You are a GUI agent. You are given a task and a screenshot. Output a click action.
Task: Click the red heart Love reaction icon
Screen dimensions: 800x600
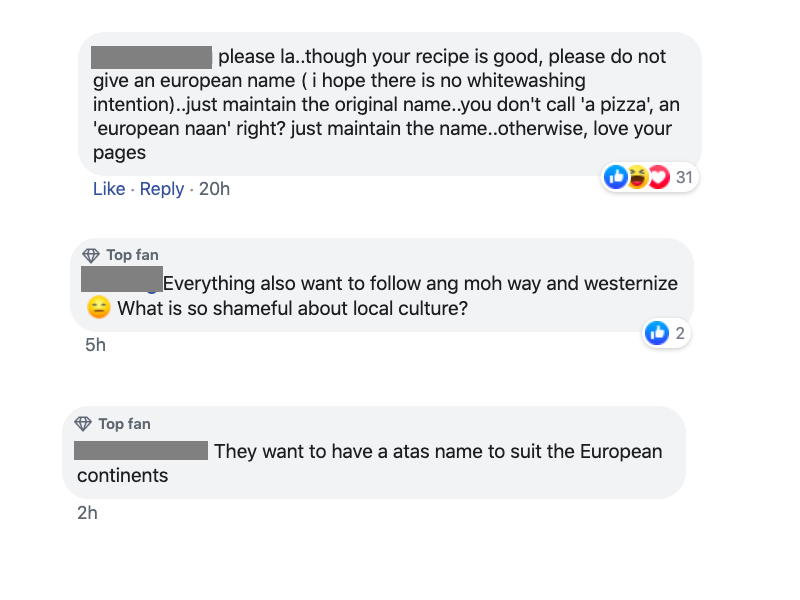[x=658, y=178]
